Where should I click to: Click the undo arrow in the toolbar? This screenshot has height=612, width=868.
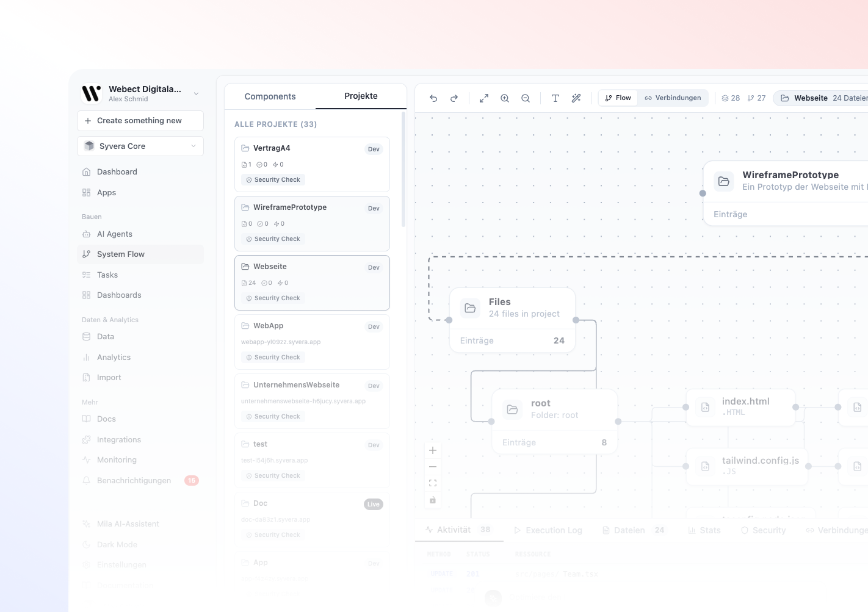click(x=433, y=98)
